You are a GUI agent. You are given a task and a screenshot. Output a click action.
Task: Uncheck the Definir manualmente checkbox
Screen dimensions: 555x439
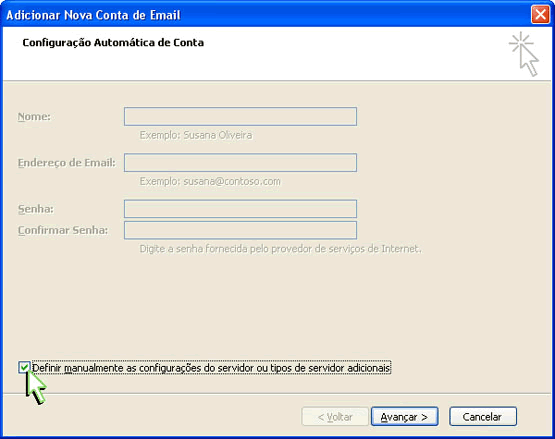[24, 368]
